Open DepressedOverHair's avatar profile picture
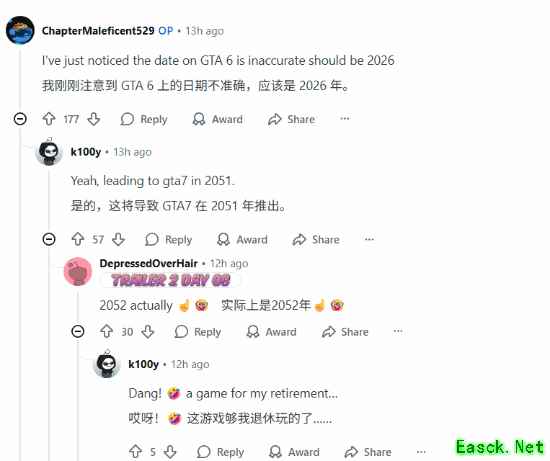Viewport: 550px width, 461px height. point(78,272)
